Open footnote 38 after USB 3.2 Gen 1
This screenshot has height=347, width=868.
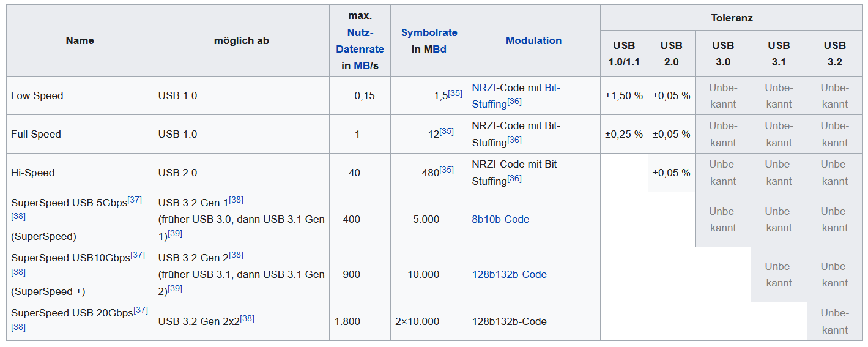pyautogui.click(x=236, y=200)
